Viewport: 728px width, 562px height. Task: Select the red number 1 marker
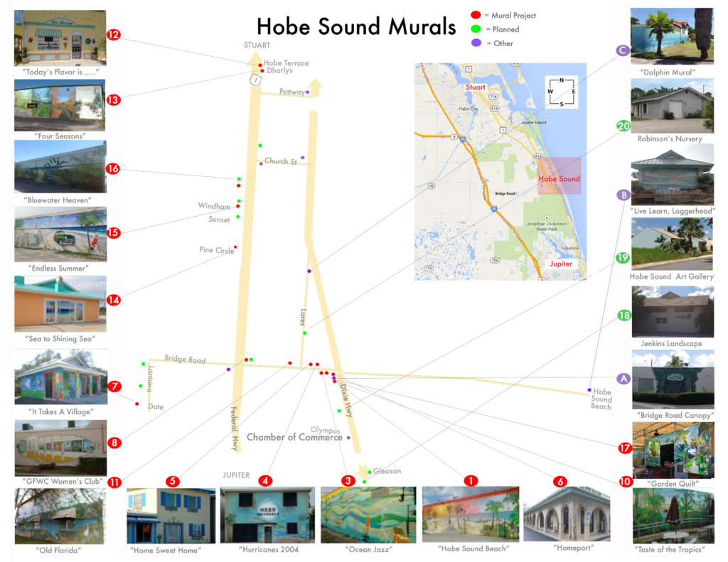point(470,480)
